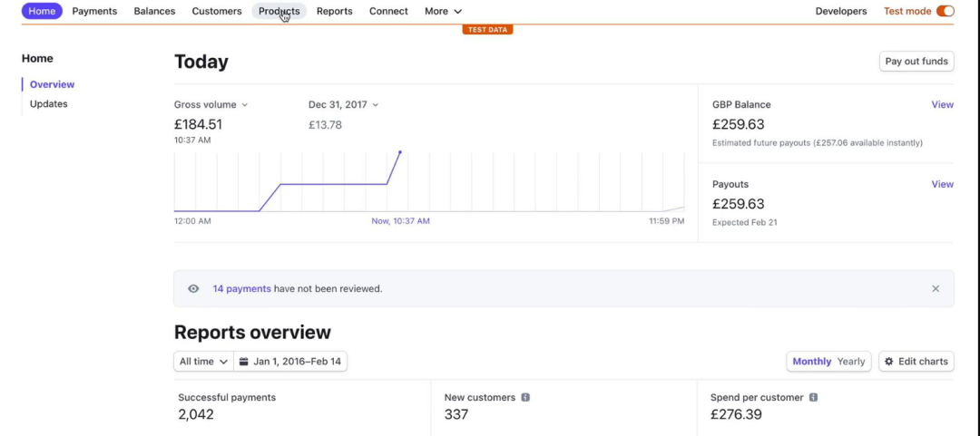This screenshot has height=436, width=980.
Task: Dismiss the unreviewed payments notice
Action: 935,288
